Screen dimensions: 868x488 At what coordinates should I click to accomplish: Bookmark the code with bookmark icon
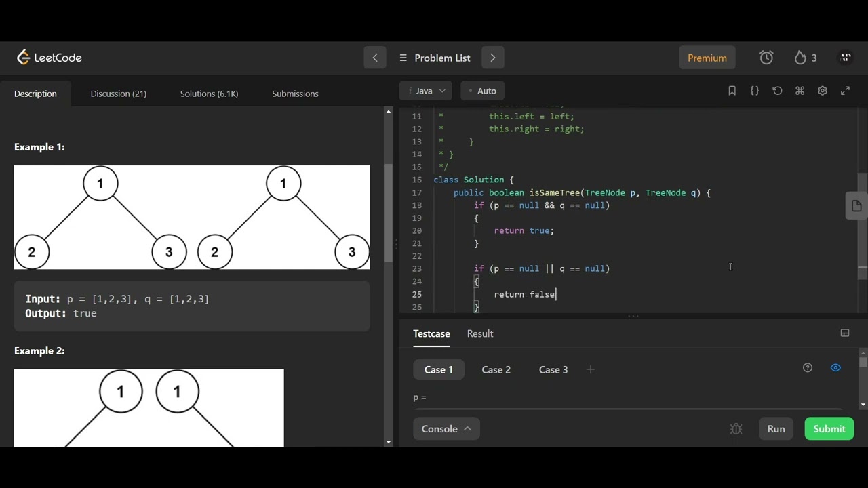tap(732, 91)
